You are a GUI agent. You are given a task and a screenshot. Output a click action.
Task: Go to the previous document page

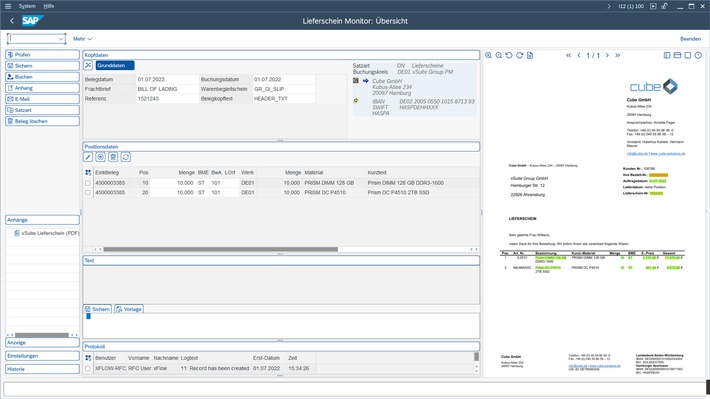click(579, 55)
